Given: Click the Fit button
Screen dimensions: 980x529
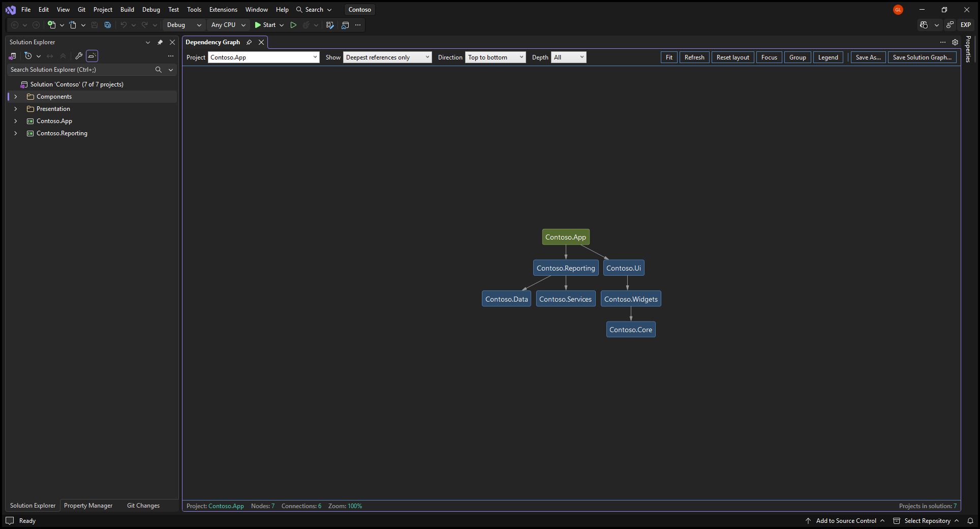Looking at the screenshot, I should (x=669, y=57).
